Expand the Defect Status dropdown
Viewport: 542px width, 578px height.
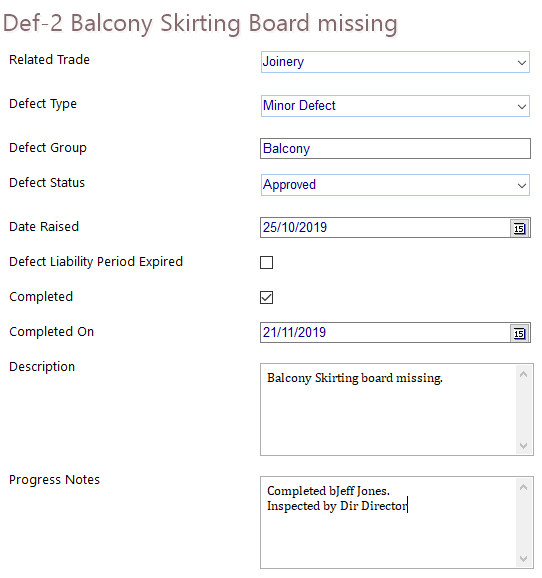click(395, 185)
